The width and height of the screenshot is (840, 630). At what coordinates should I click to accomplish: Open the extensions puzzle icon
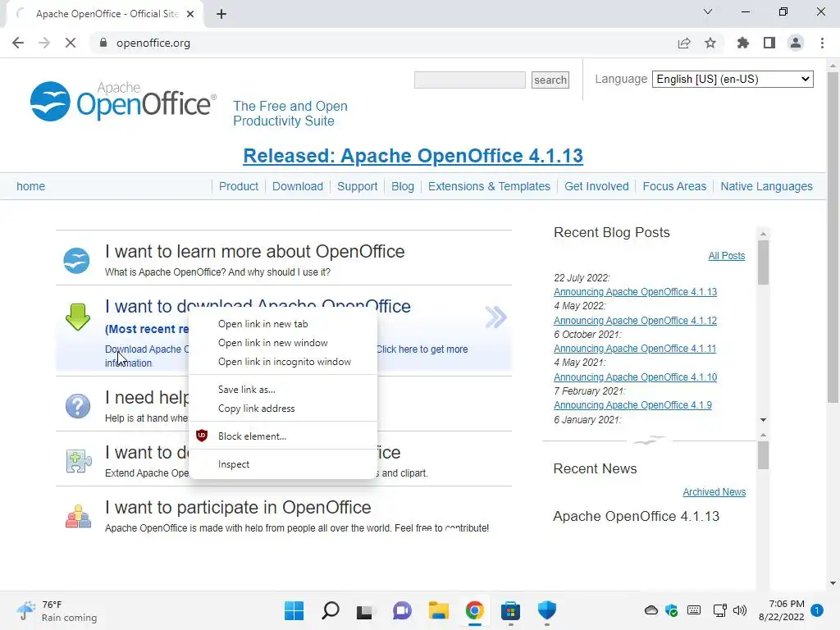pos(743,43)
